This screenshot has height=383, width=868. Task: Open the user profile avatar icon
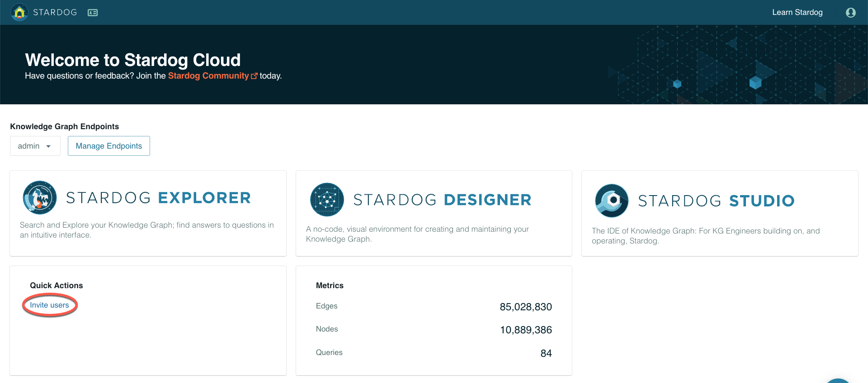point(850,13)
